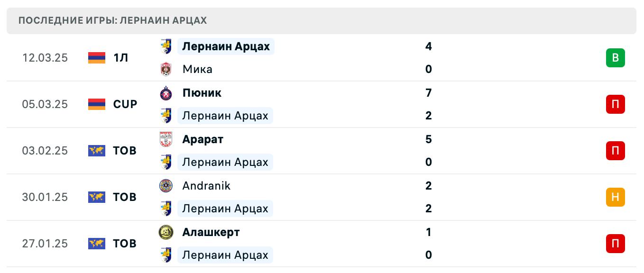Click the Последние игры section header

point(112,20)
